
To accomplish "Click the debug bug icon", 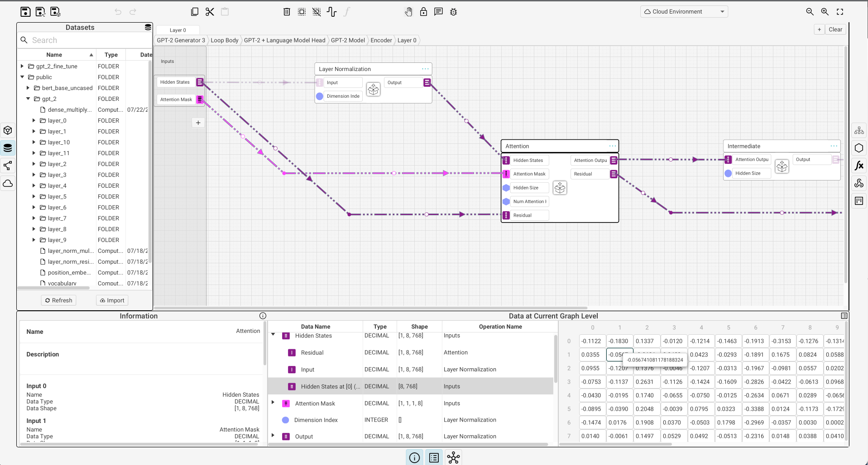I will pos(453,12).
